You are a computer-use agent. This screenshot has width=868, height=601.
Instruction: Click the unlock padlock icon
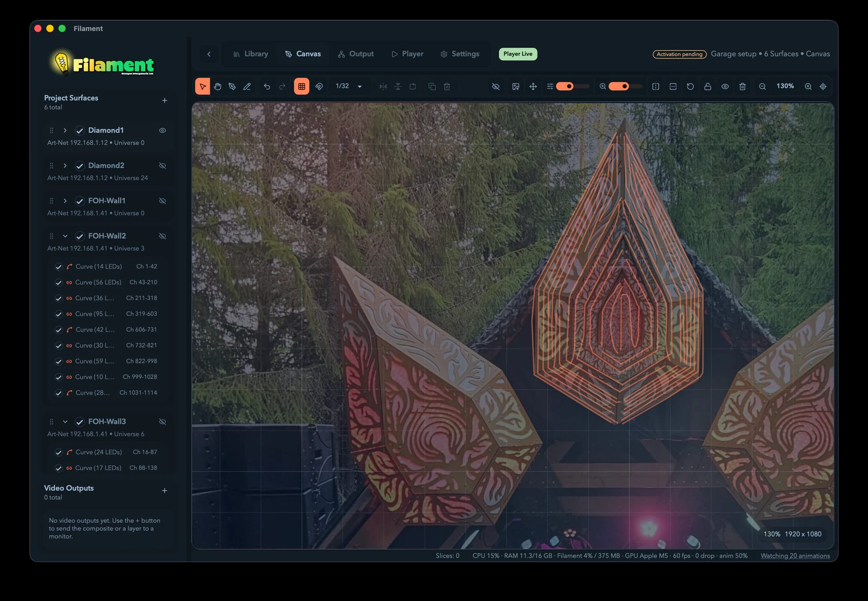pos(708,86)
